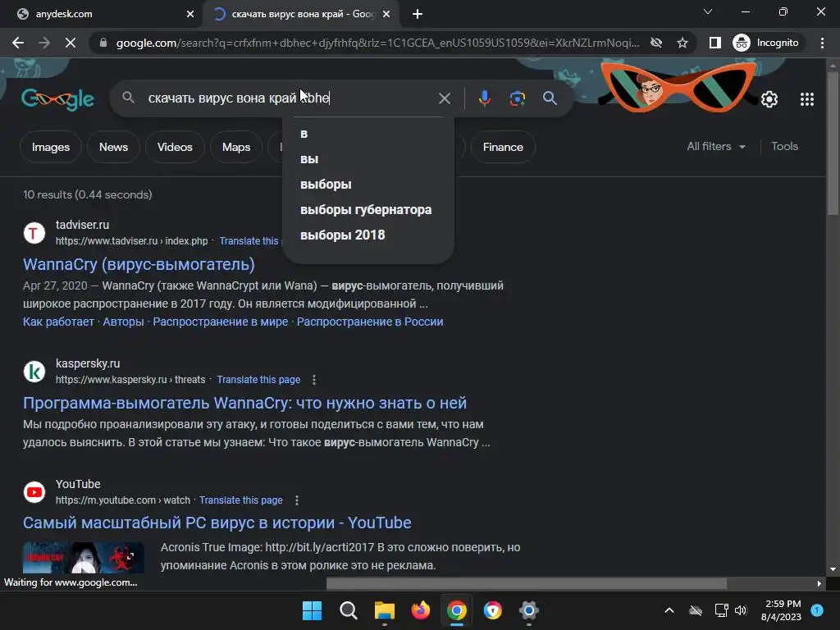The image size is (840, 630).
Task: Launch Firefox from the taskbar
Action: click(x=421, y=610)
